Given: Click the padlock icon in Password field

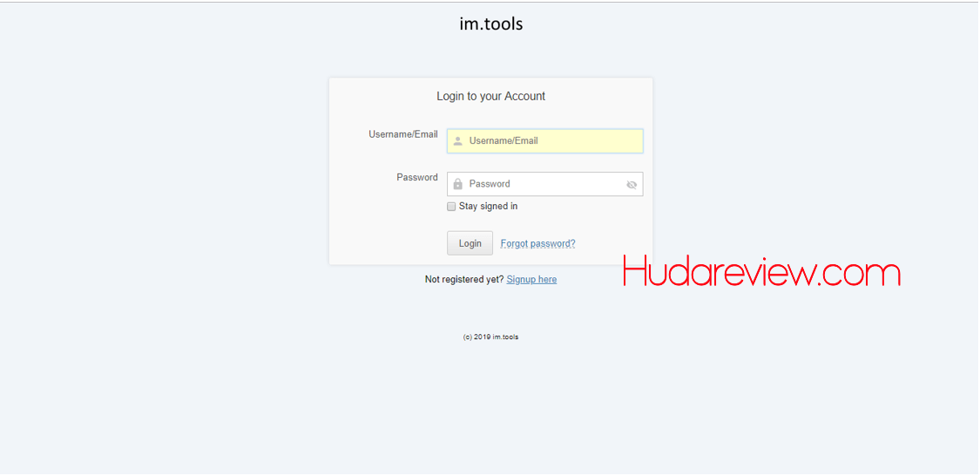Looking at the screenshot, I should 457,184.
